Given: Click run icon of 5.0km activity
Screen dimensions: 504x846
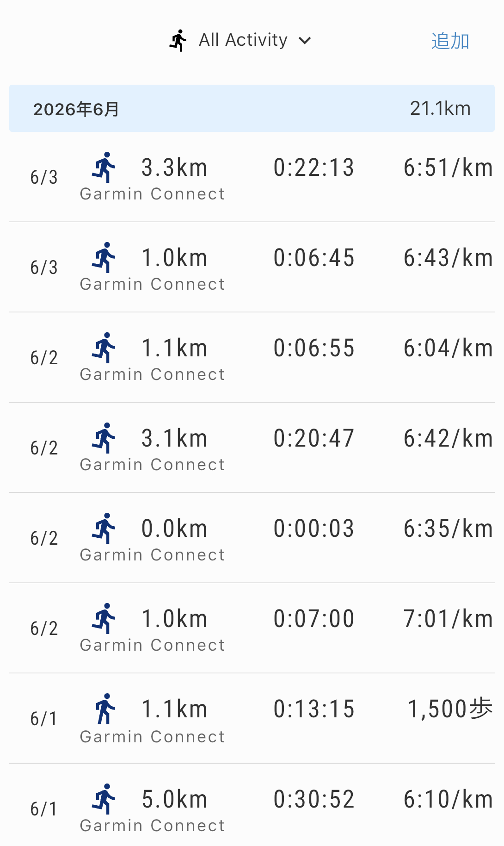Looking at the screenshot, I should pos(104,799).
